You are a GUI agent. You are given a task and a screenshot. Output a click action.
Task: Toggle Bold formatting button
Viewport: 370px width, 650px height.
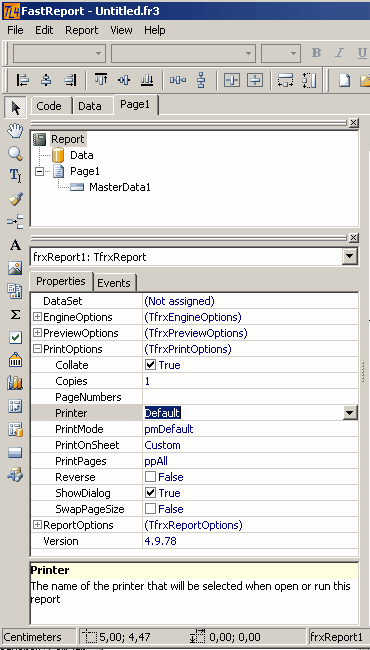click(317, 53)
